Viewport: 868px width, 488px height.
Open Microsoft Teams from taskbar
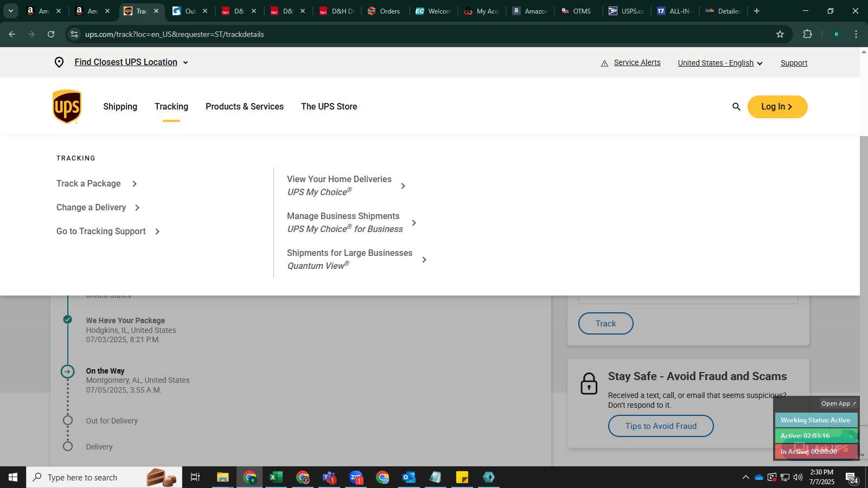point(329,477)
